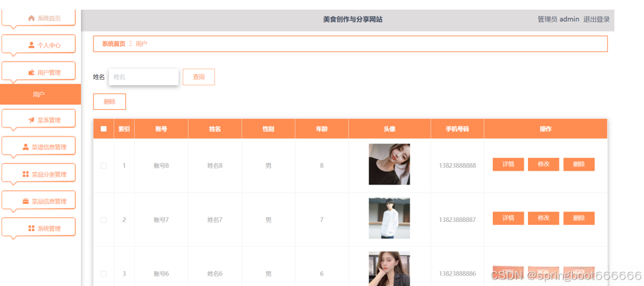Click 修改 button for 账号7

click(x=543, y=218)
